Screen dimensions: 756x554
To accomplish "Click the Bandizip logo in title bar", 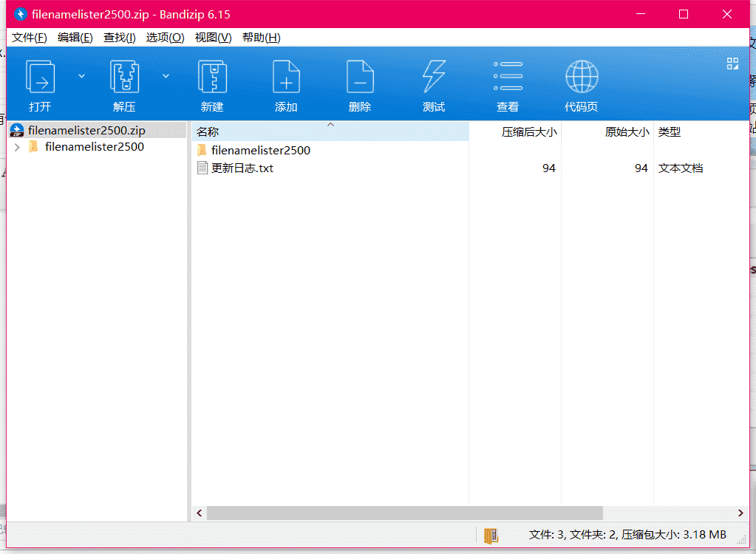I will coord(20,15).
